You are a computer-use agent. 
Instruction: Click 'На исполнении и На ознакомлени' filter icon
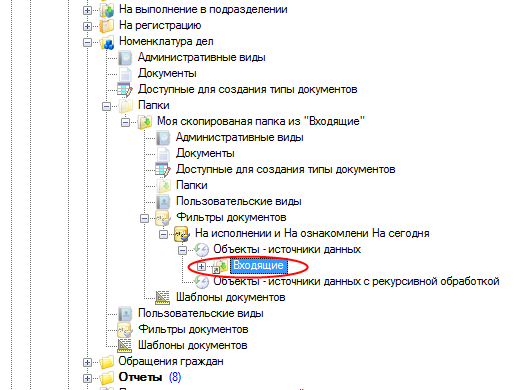[182, 234]
